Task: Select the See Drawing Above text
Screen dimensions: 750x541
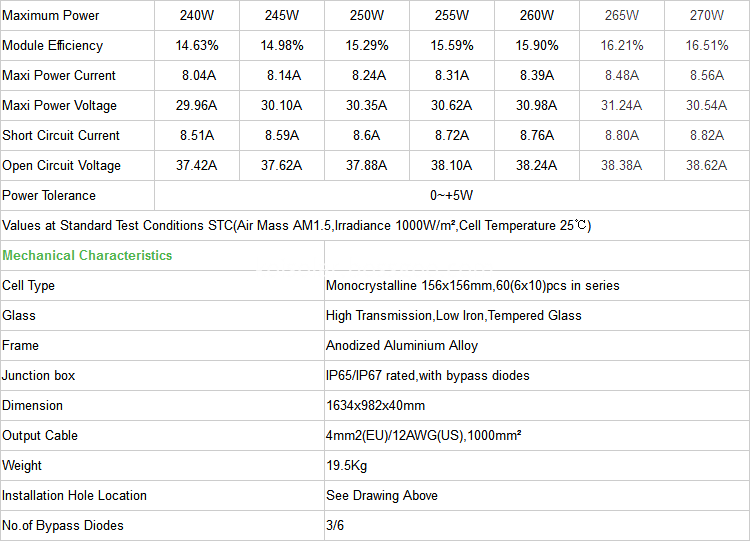Action: tap(382, 496)
